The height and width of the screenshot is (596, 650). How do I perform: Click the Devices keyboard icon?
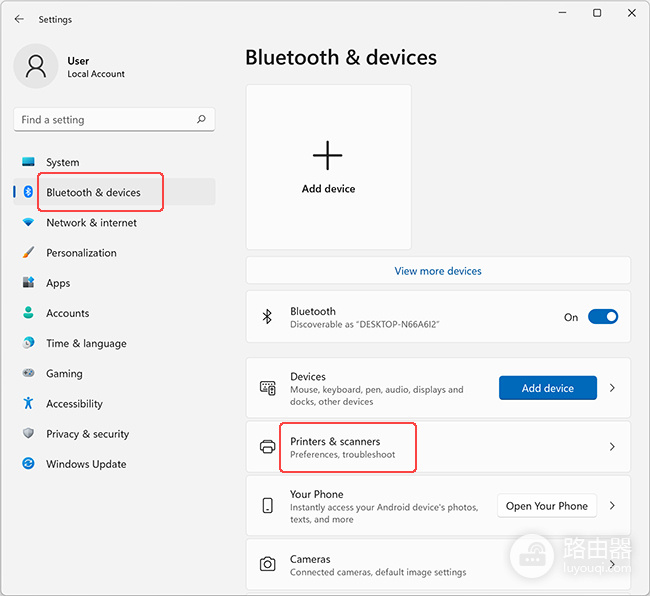pos(267,388)
